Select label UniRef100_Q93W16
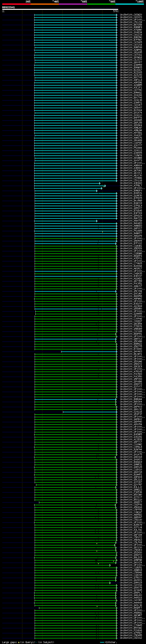Viewport: 146px width, 644px height. (x=131, y=58)
